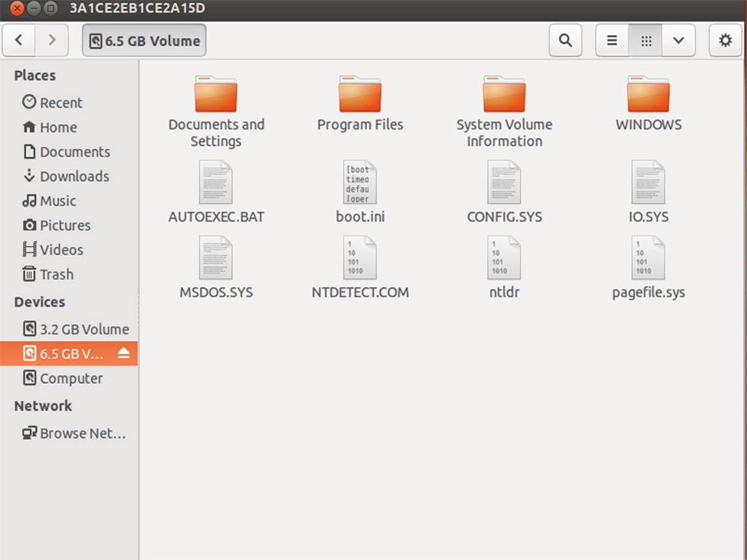Image resolution: width=747 pixels, height=560 pixels.
Task: Select the MSDOS.SYS file icon
Action: point(216,258)
